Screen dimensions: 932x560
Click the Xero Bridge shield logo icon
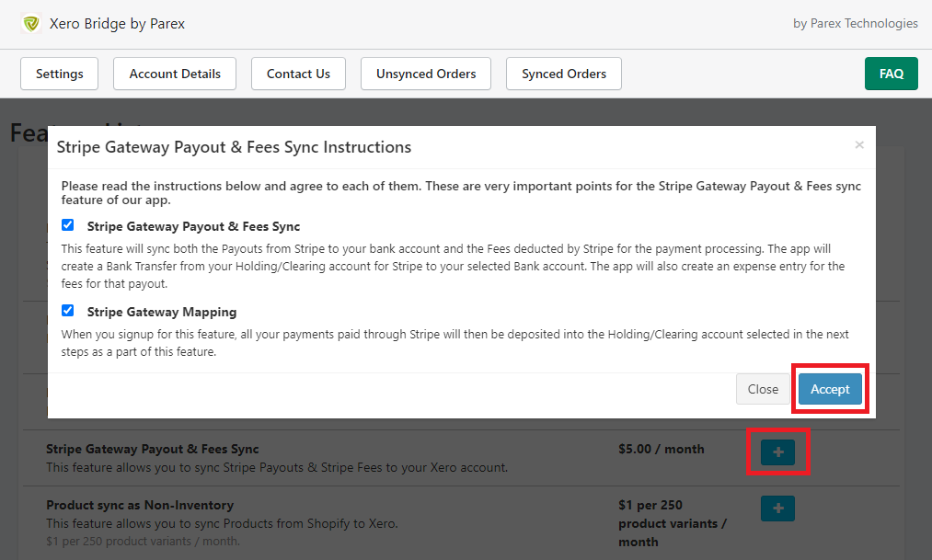31,24
